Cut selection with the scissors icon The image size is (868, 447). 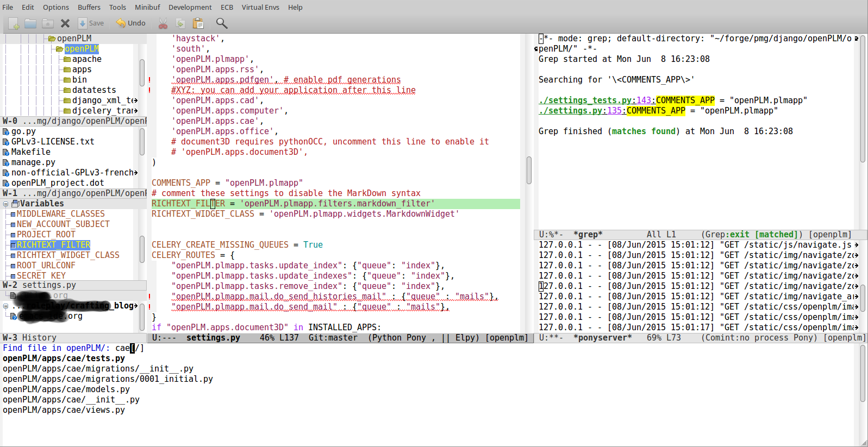click(x=163, y=23)
